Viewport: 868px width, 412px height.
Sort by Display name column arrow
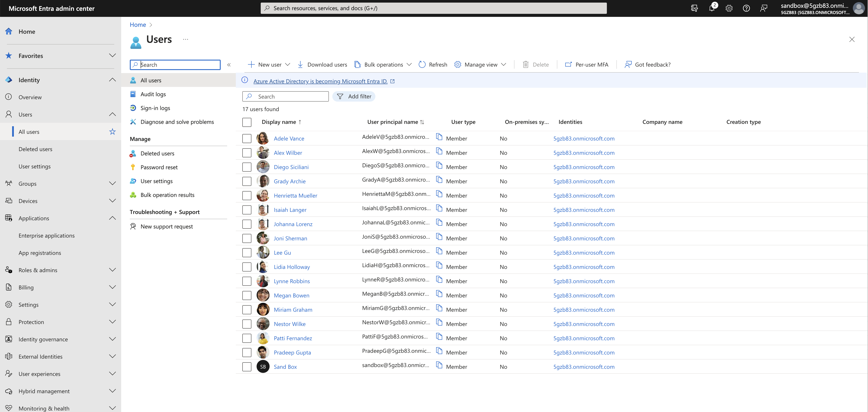pyautogui.click(x=300, y=122)
